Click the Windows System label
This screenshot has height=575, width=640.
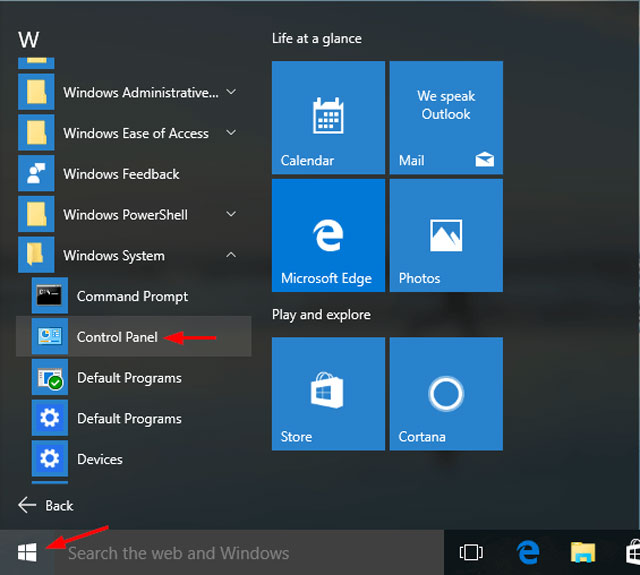coord(114,256)
